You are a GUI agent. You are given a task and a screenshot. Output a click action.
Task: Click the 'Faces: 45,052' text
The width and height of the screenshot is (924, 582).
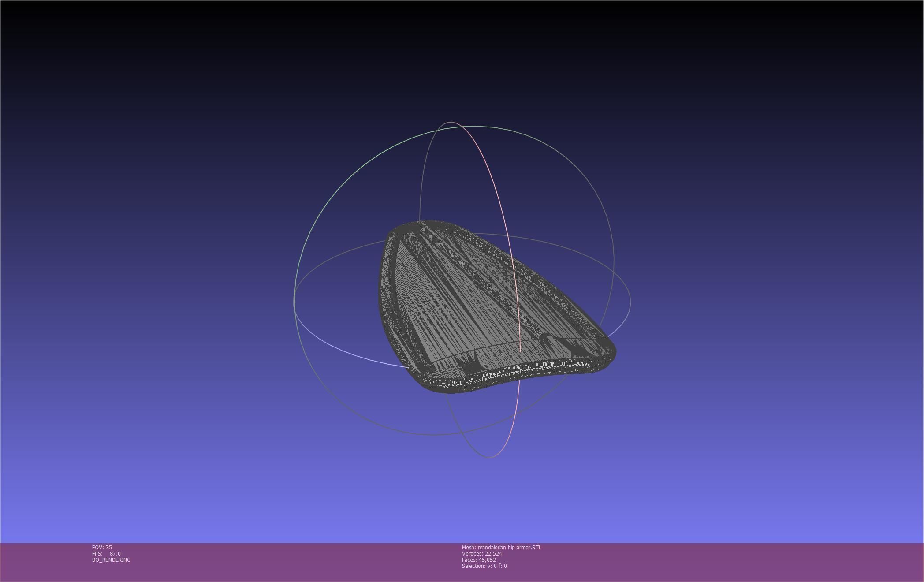coord(479,560)
